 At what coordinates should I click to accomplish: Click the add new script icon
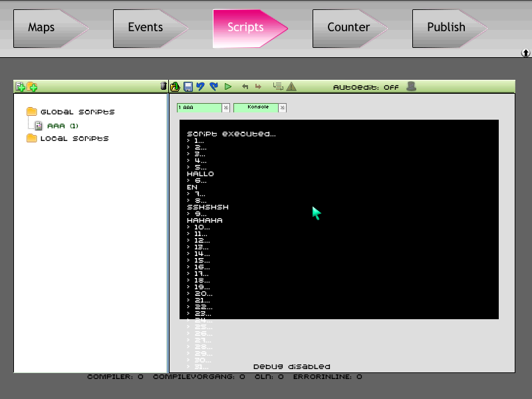pos(21,87)
